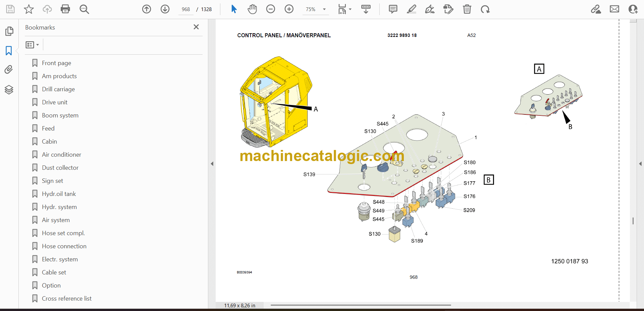Add a sticky note comment
644x311 pixels.
393,9
